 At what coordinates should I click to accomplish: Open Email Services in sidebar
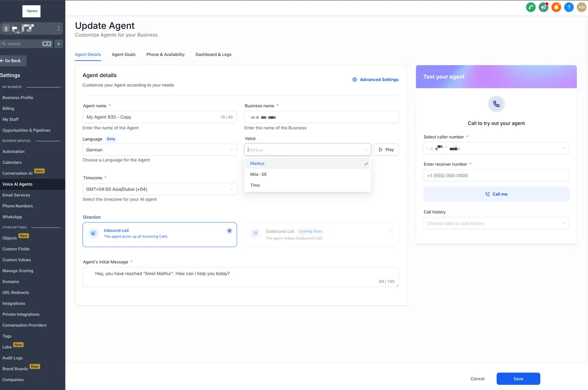(16, 195)
